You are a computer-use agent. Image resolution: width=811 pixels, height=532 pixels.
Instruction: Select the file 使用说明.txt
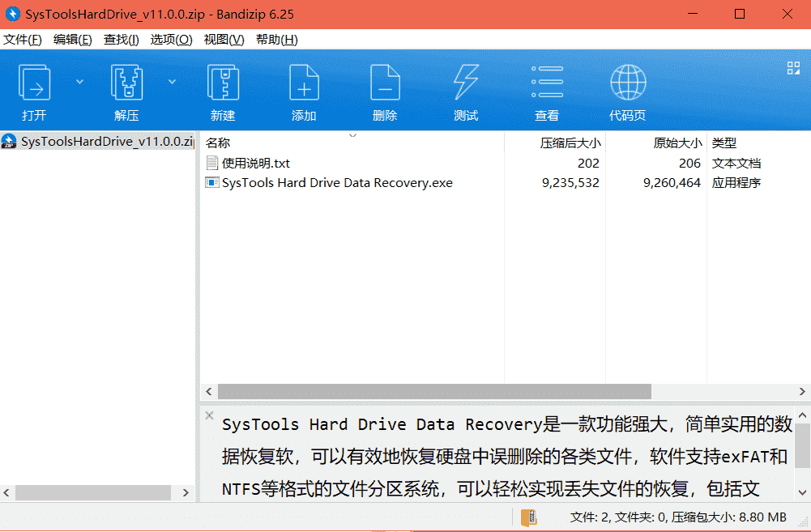tap(255, 164)
